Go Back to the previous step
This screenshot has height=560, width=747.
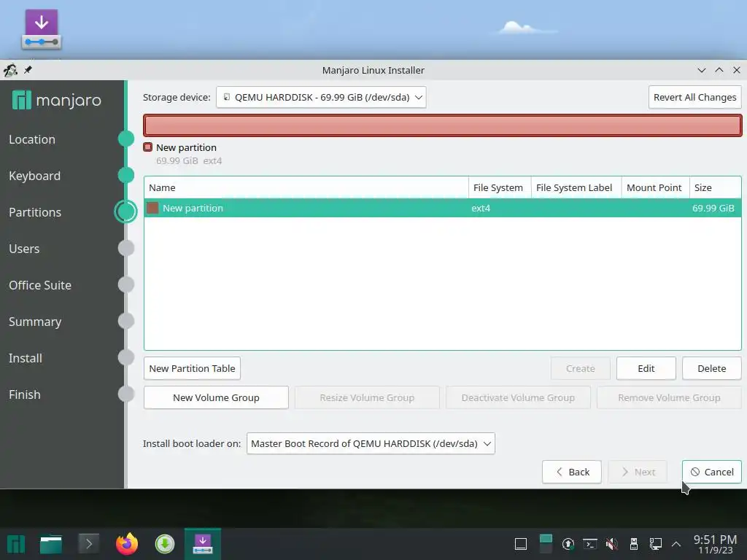[x=572, y=472]
